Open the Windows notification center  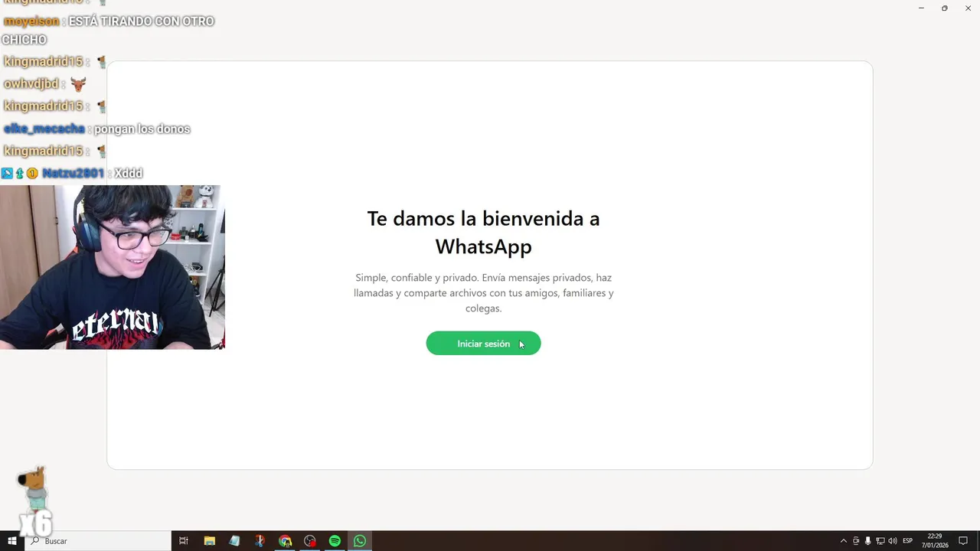point(963,541)
